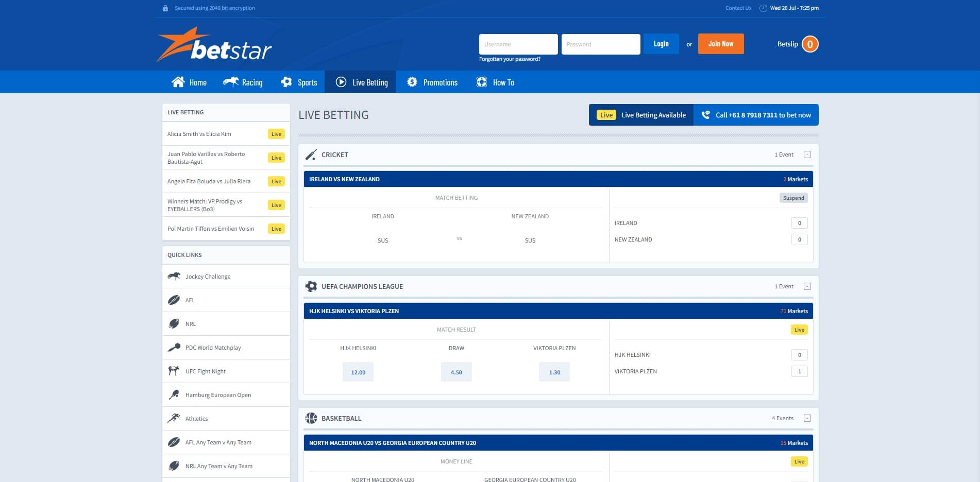The image size is (980, 482).
Task: Open HJK Helsinki vs Viktoria Plzen header
Action: pyautogui.click(x=559, y=311)
